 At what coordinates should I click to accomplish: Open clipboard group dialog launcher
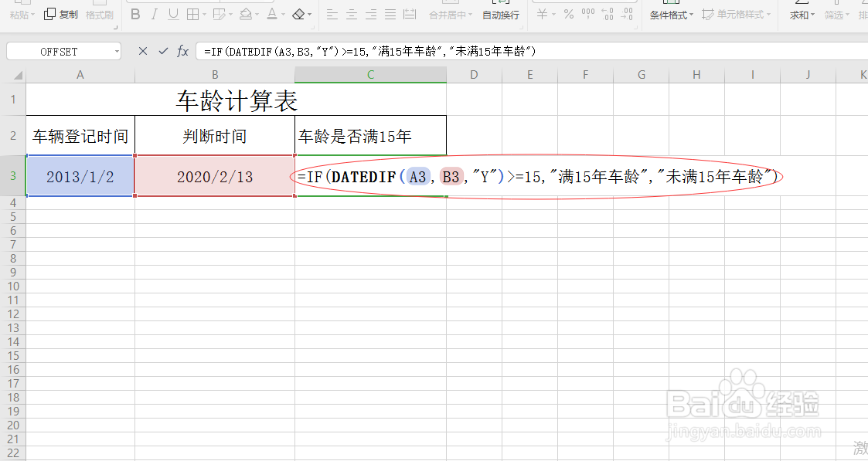115,27
